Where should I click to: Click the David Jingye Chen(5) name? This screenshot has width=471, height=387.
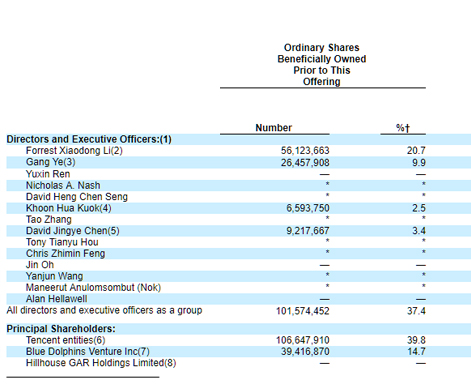click(73, 231)
